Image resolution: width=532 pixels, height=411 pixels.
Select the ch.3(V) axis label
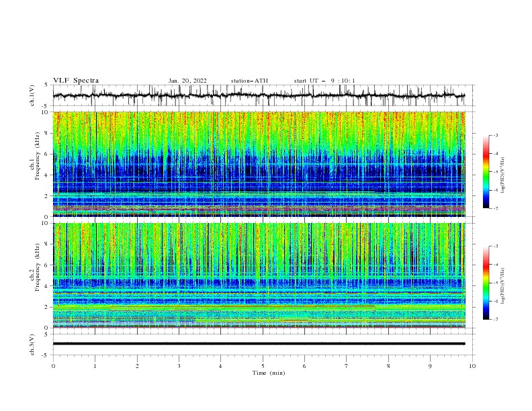(x=32, y=345)
